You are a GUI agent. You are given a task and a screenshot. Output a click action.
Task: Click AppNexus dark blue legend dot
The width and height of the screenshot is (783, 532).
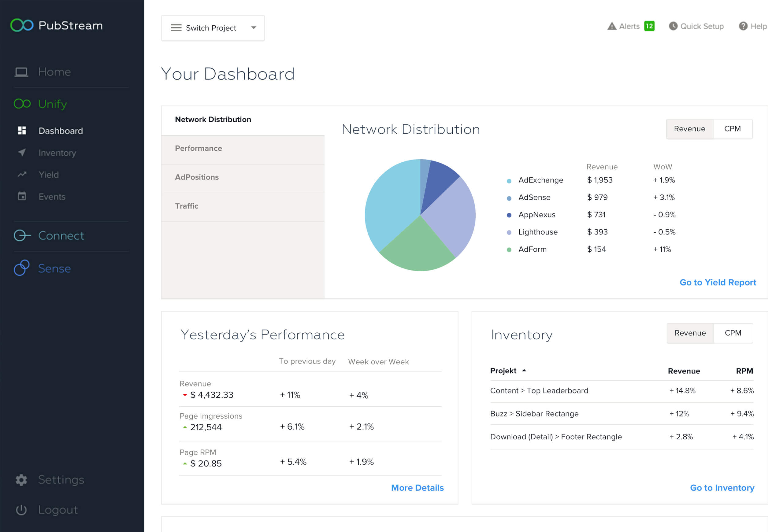(509, 215)
